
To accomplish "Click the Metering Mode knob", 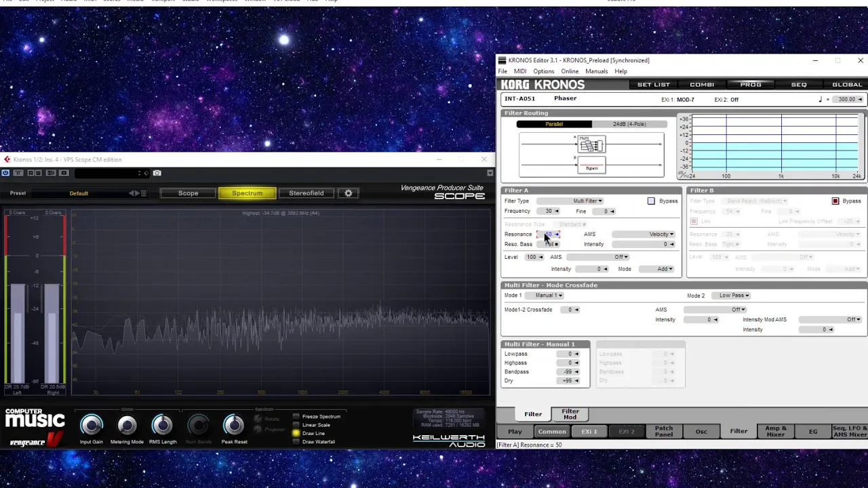I will pos(127,425).
